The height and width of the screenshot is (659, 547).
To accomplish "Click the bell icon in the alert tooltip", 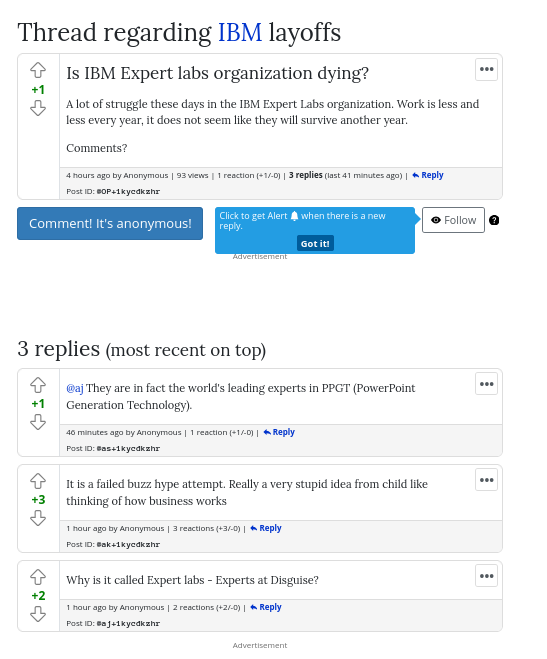I will 294,216.
